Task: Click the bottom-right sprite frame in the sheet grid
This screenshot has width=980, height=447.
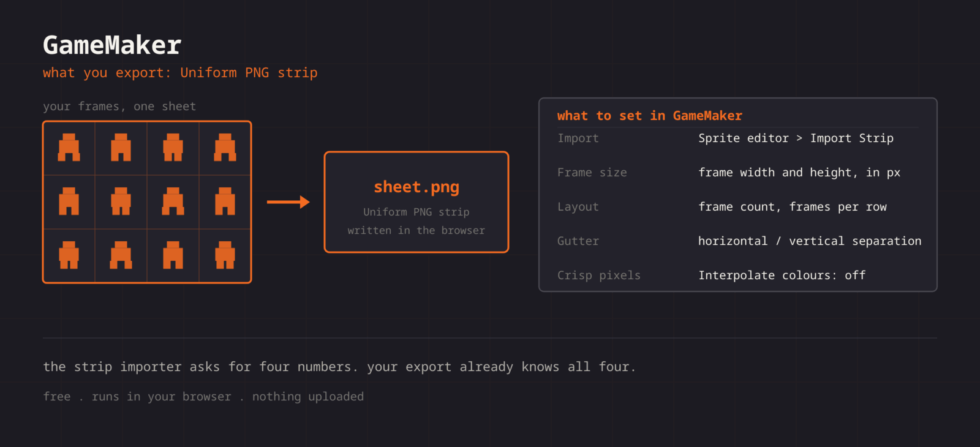Action: click(225, 255)
